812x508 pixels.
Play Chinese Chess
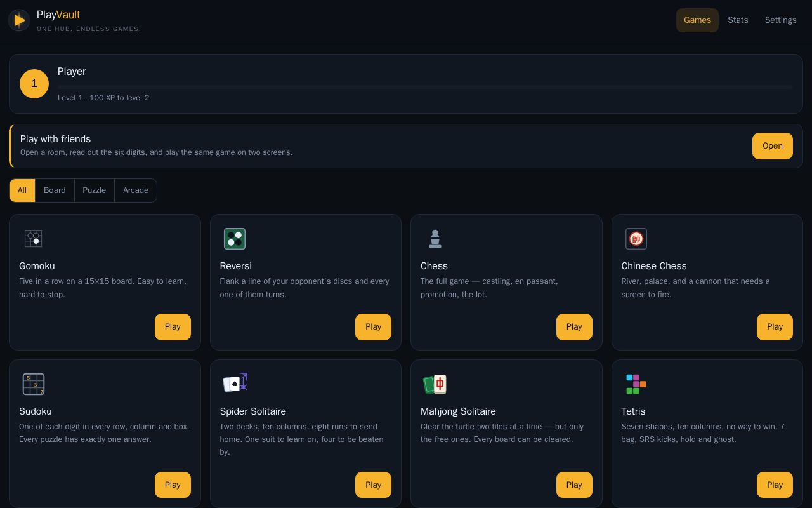pos(775,327)
